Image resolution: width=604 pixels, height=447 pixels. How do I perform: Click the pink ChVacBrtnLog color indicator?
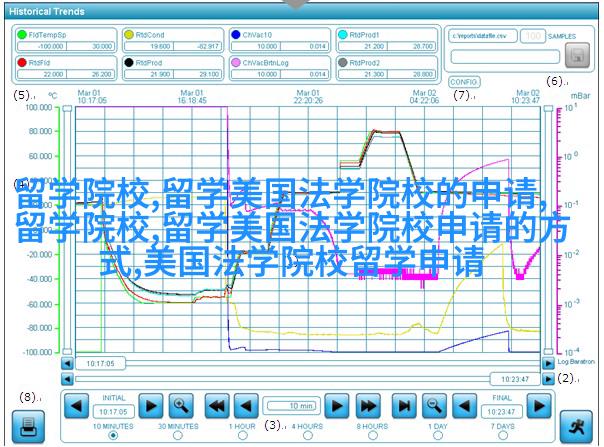tap(236, 62)
